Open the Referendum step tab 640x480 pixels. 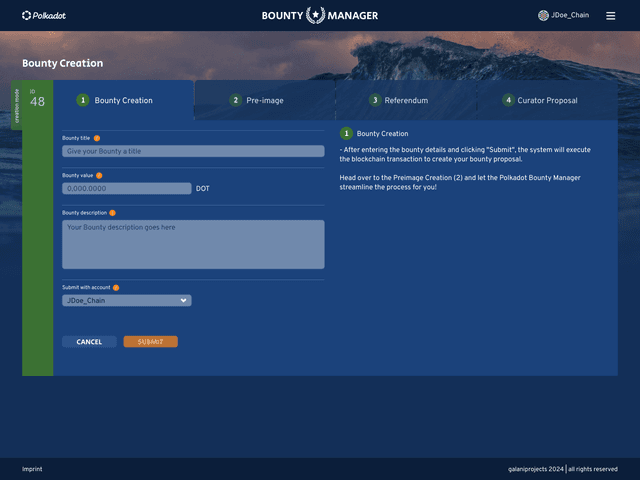point(405,100)
